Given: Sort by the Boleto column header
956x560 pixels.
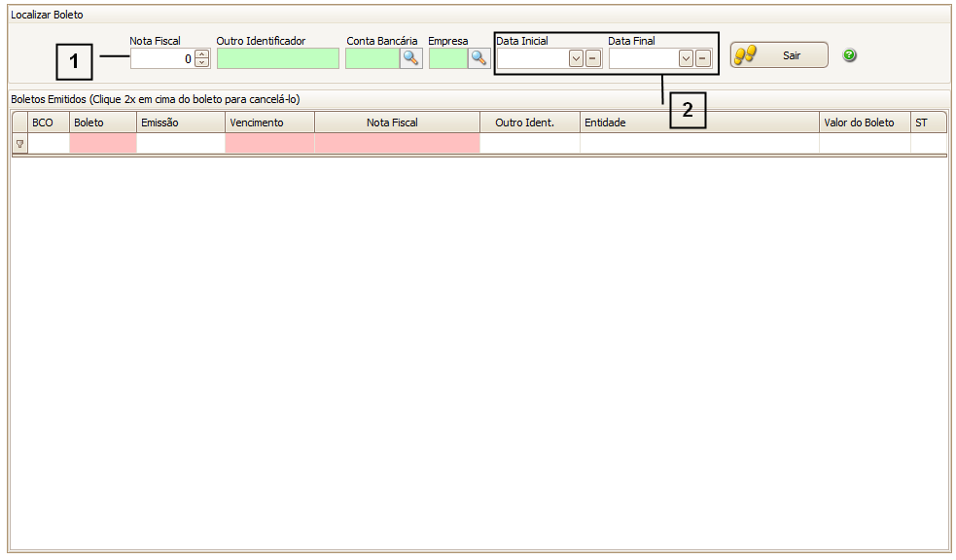Looking at the screenshot, I should (x=102, y=122).
